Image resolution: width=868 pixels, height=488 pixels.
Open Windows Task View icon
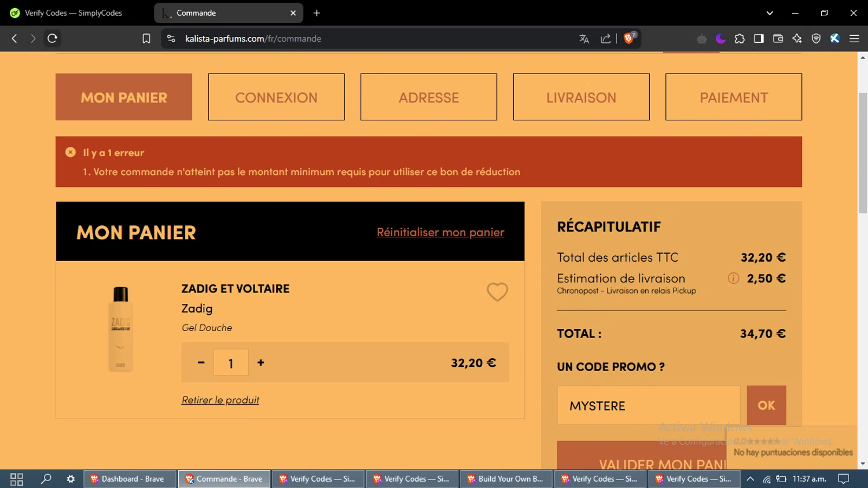click(x=17, y=479)
